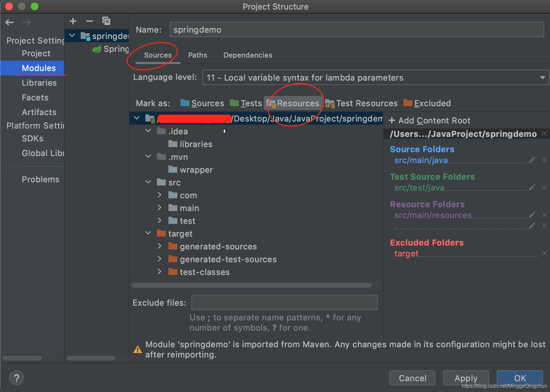Select the wrapper folder in tree

(x=190, y=170)
